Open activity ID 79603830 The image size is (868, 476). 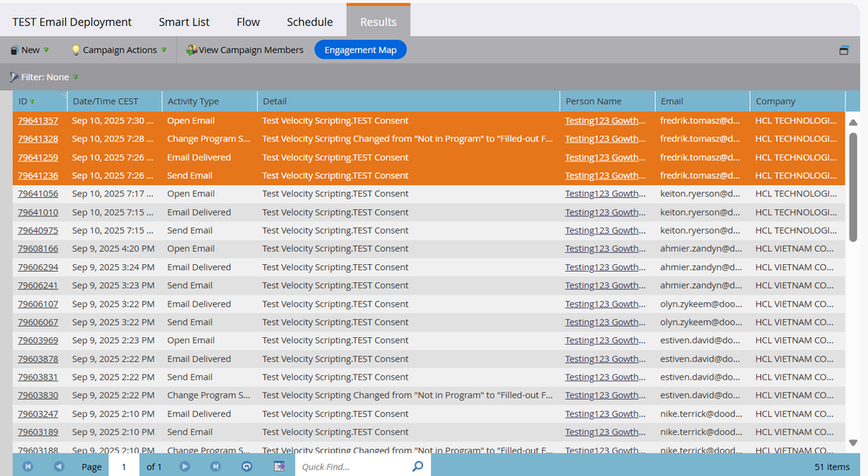pos(37,395)
